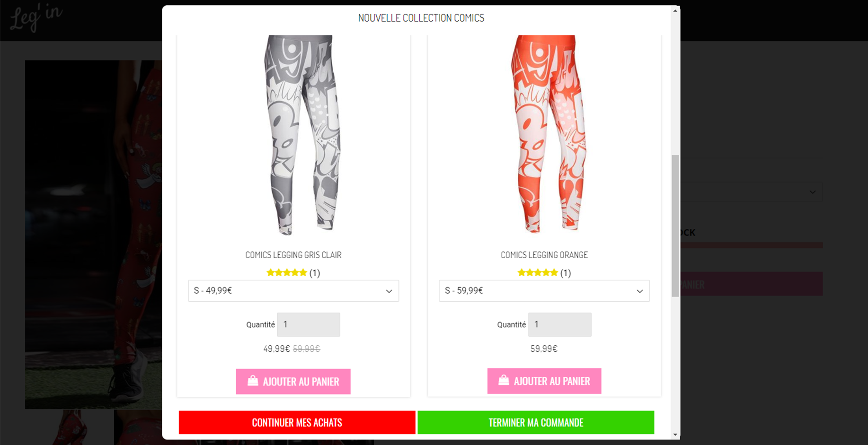Image resolution: width=868 pixels, height=445 pixels.
Task: Click Continuer mes achats button
Action: [x=297, y=422]
